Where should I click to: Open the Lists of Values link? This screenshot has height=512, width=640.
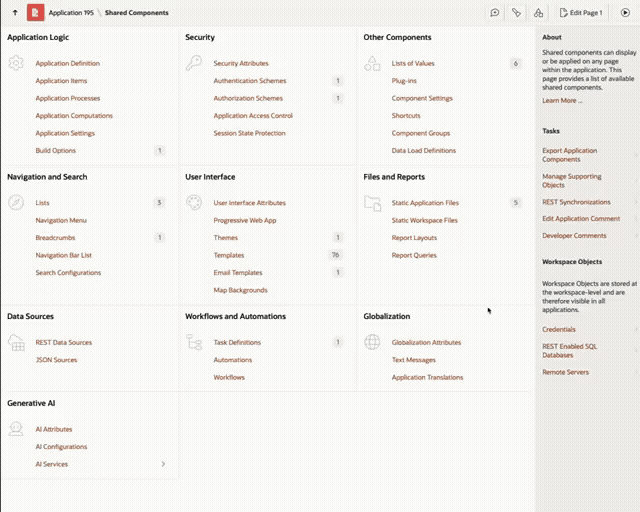413,63
